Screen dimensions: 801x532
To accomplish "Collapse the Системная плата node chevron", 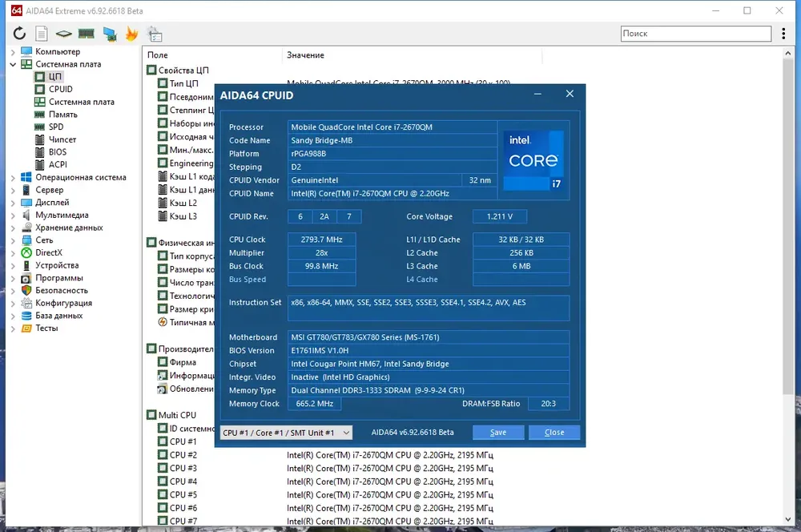I will [13, 64].
